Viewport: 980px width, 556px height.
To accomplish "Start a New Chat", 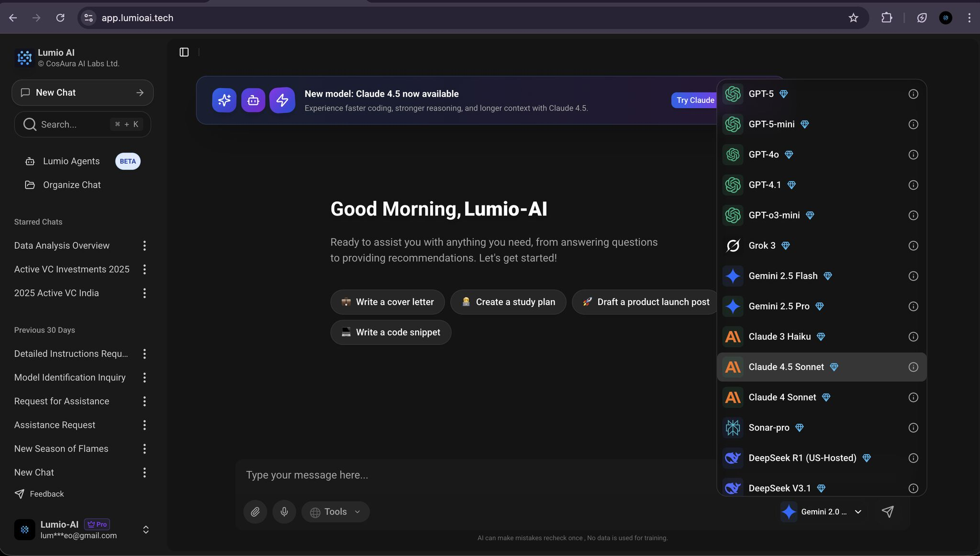I will tap(82, 93).
